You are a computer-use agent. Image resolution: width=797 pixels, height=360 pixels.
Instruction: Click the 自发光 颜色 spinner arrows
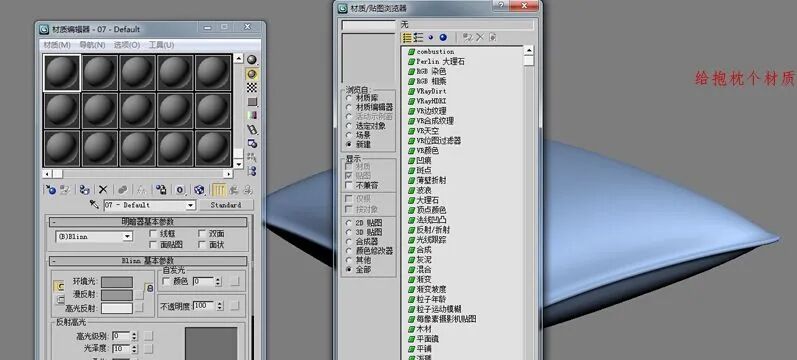pos(218,281)
